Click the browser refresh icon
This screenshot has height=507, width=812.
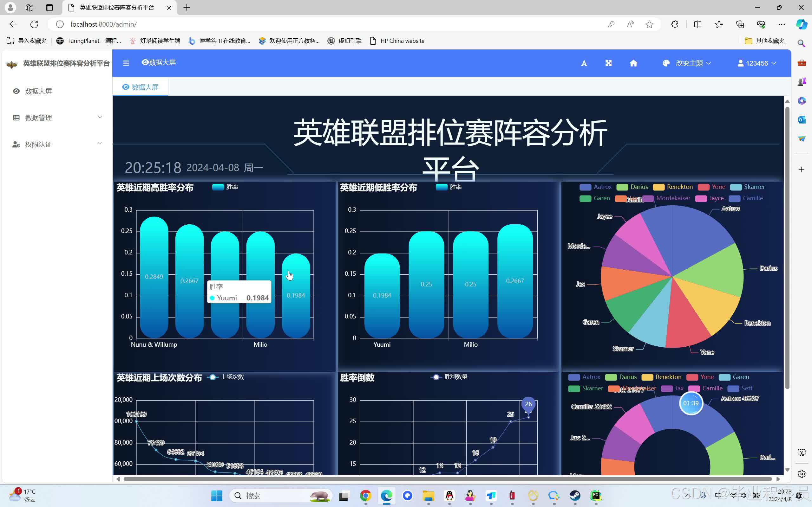(x=34, y=24)
